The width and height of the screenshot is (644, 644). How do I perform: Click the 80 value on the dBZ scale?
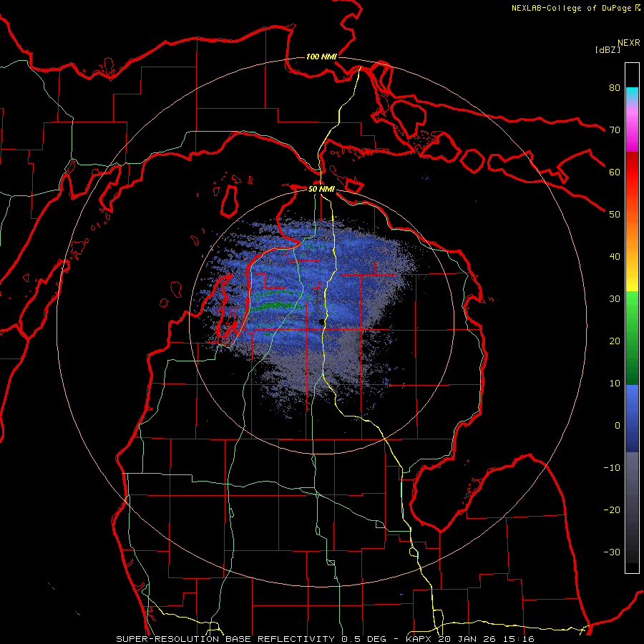615,87
